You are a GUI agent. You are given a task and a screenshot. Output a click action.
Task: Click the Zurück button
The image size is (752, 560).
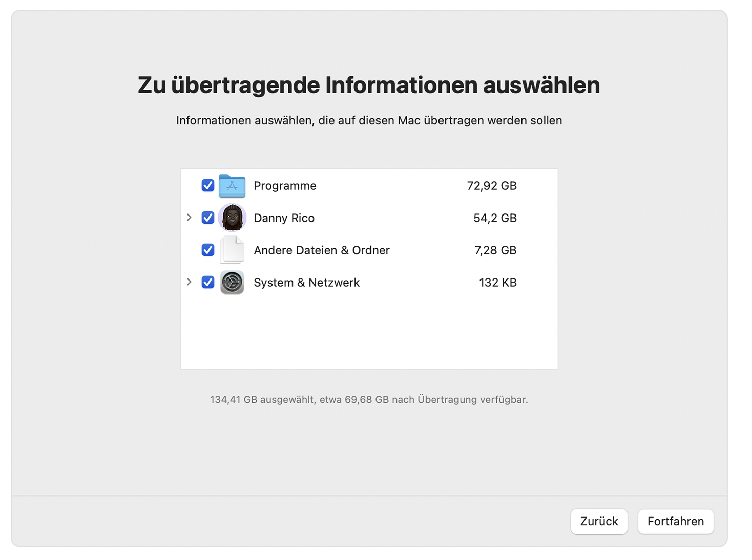pos(599,521)
